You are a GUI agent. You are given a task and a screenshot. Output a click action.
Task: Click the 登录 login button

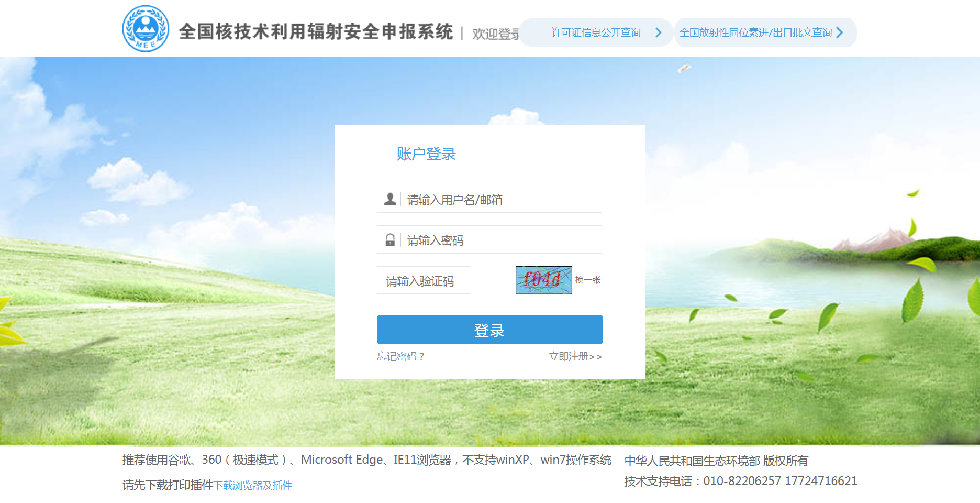[x=489, y=330]
